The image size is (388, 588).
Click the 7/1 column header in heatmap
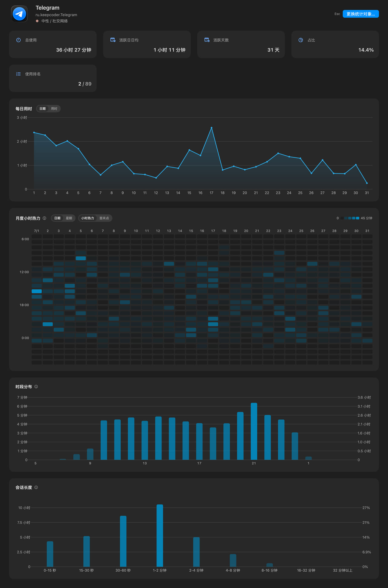click(x=37, y=231)
